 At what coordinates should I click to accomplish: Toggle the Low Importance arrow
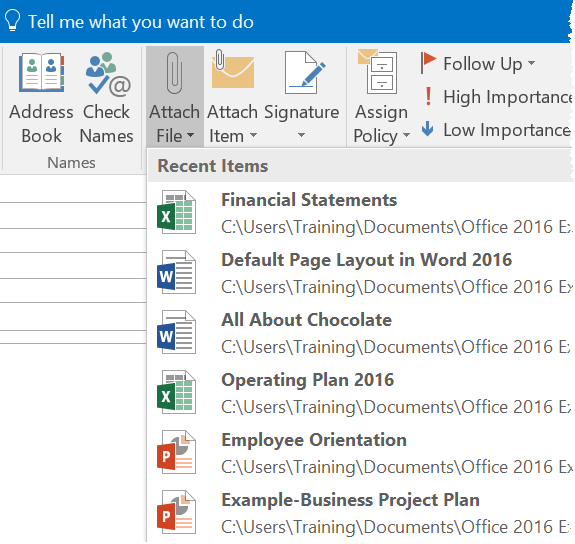428,129
